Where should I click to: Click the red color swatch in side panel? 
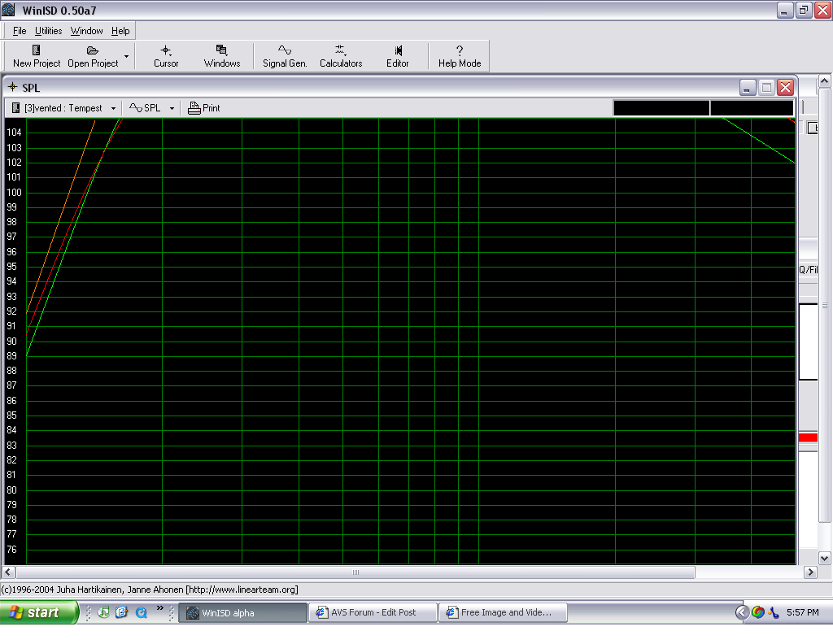[808, 437]
